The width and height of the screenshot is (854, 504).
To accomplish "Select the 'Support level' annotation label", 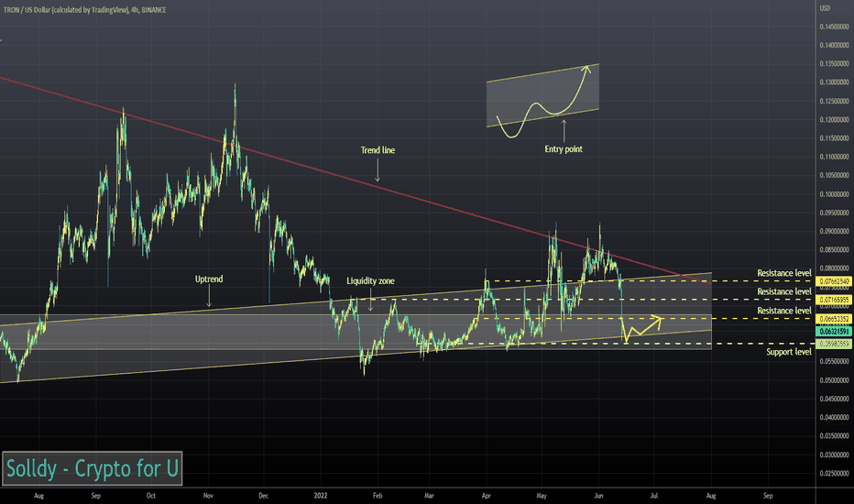I will (x=789, y=352).
